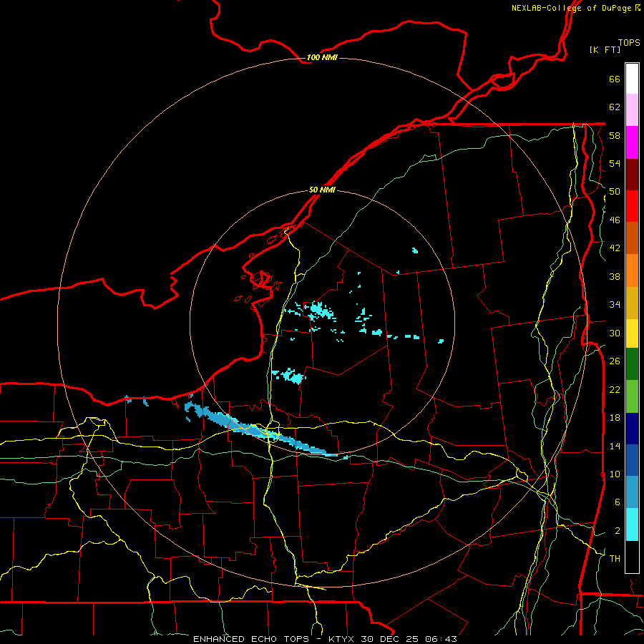Viewport: 644px width, 644px height.
Task: Click the 30 DEC 25 date in caption
Action: point(389,639)
